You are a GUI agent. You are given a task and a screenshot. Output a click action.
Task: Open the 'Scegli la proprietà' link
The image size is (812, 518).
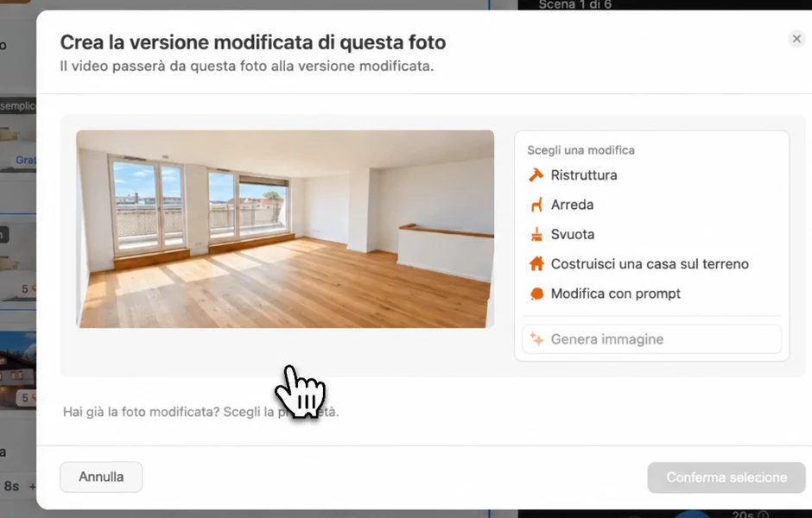(282, 412)
